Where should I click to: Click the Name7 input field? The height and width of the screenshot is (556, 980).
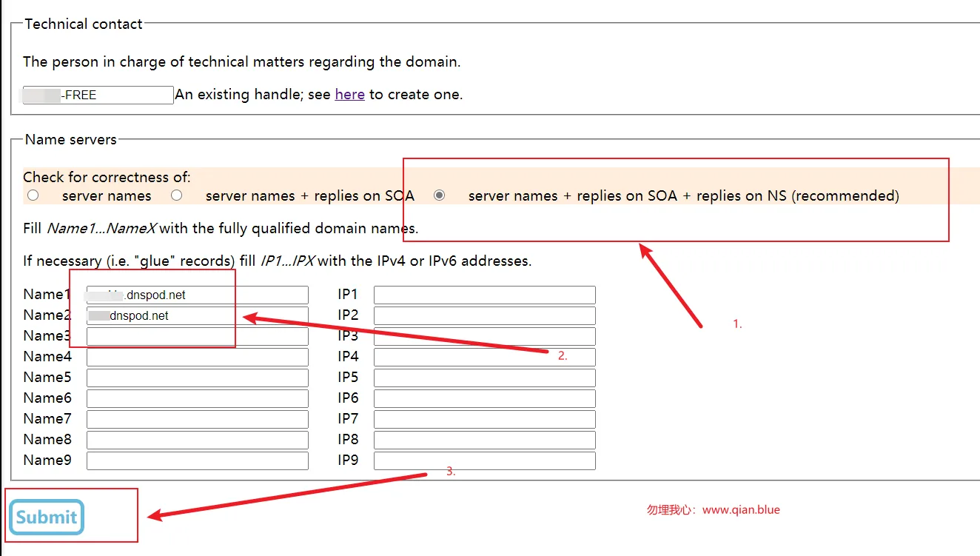tap(198, 419)
